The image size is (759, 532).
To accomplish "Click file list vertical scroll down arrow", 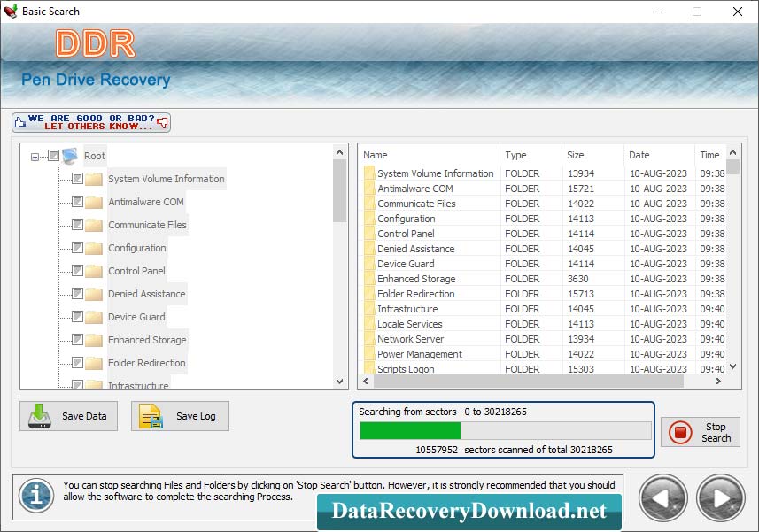I will click(x=732, y=366).
